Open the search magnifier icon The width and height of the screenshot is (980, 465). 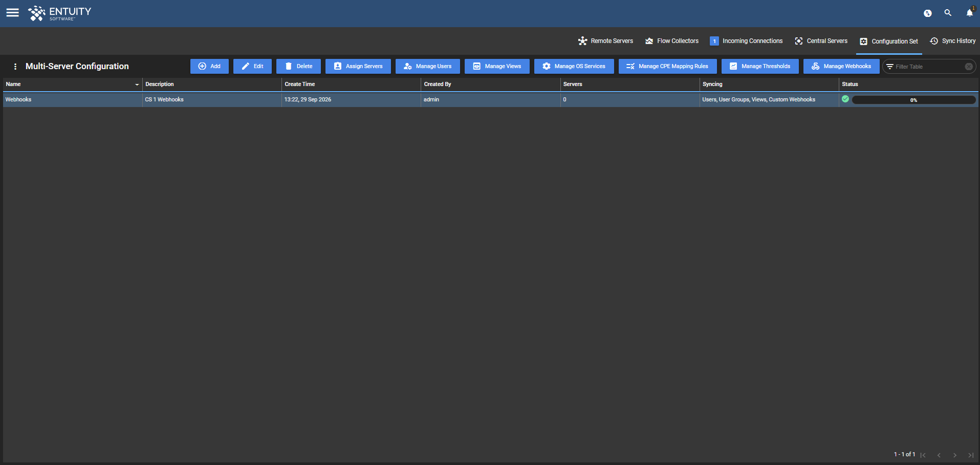(x=948, y=13)
